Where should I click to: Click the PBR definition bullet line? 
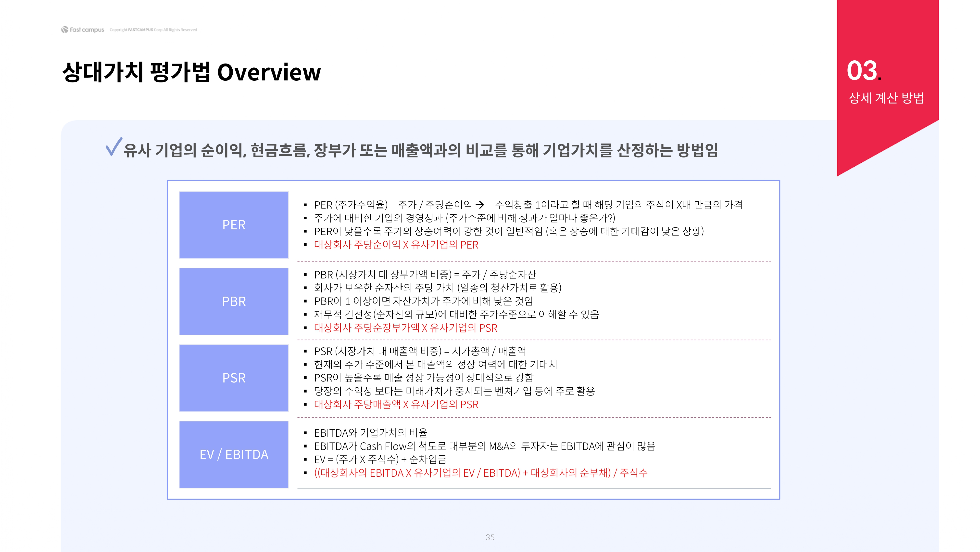point(425,275)
